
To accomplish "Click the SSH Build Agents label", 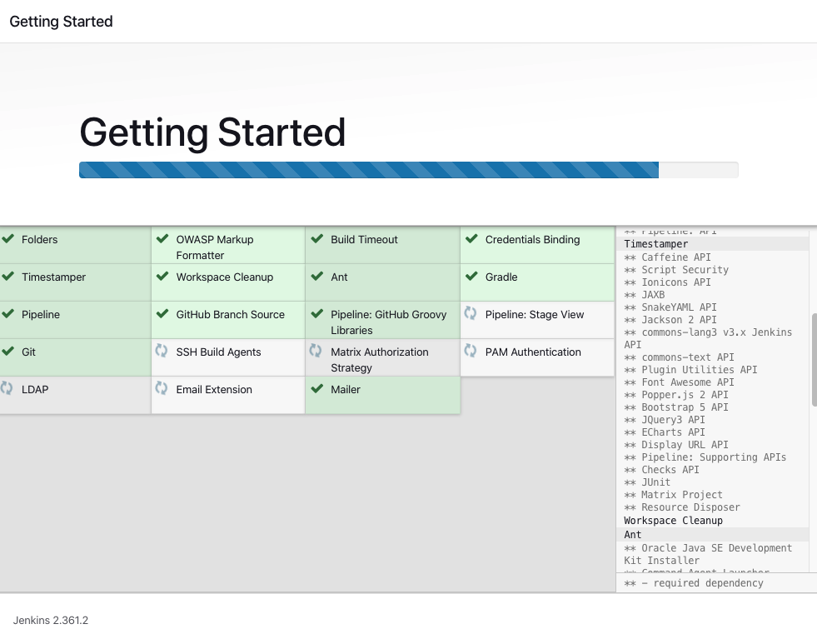I will pos(218,352).
